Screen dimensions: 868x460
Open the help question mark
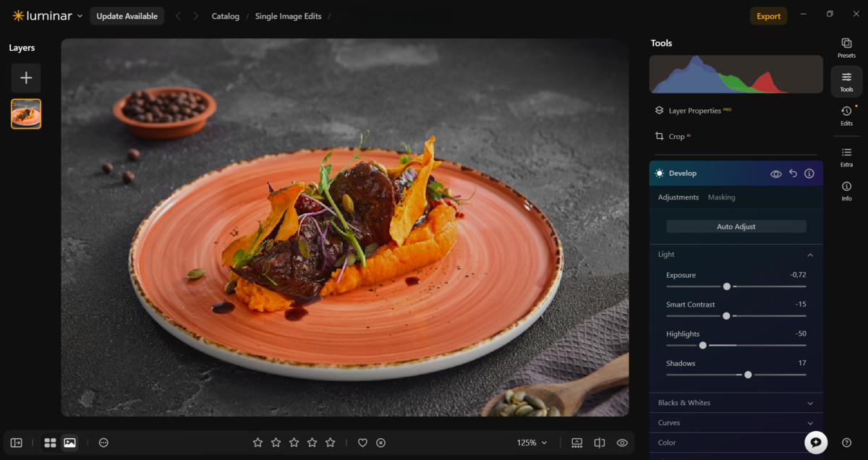point(846,443)
